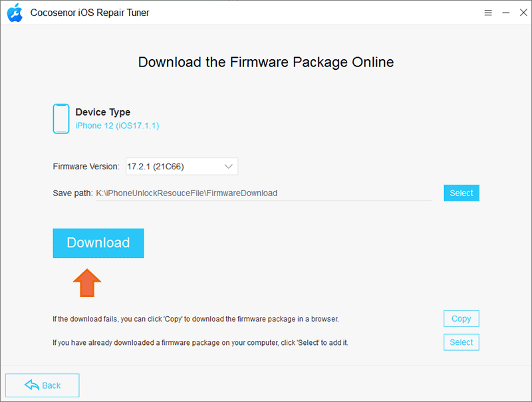The image size is (532, 402).
Task: Click Select next to Save path
Action: click(x=462, y=193)
